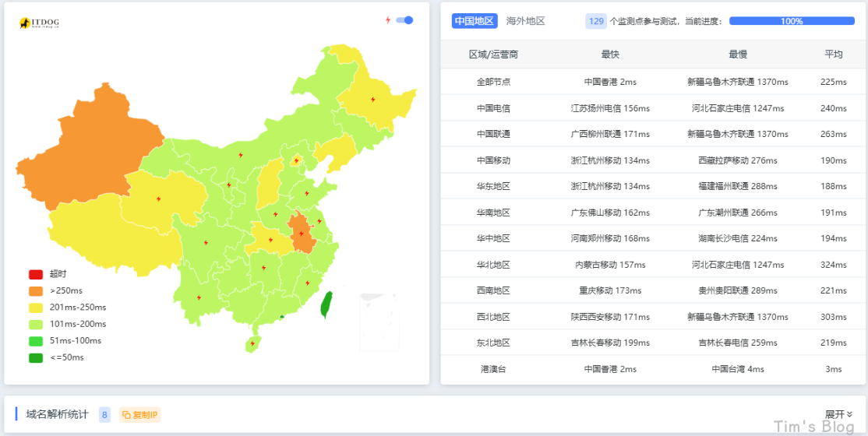Click 福建福州联通 288ms cell

coord(738,186)
